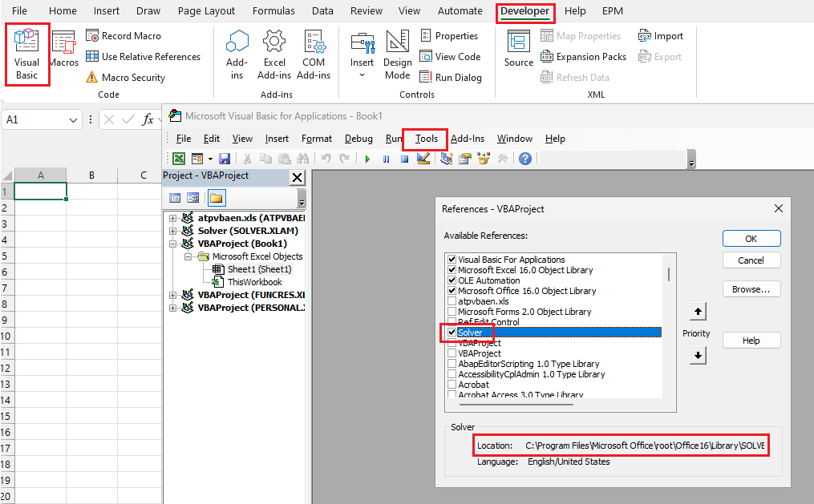Click Browse... in References dialog

coord(751,289)
